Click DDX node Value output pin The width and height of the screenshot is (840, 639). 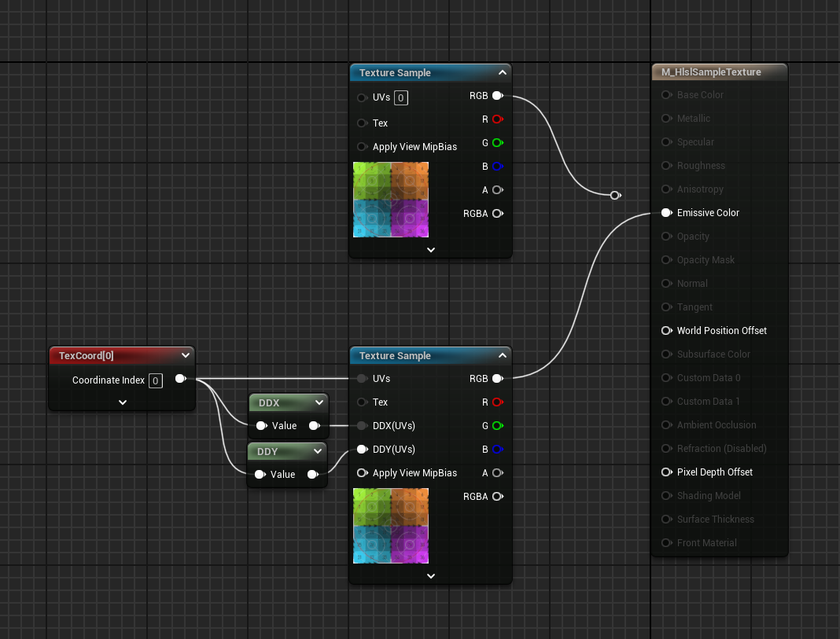[x=314, y=426]
